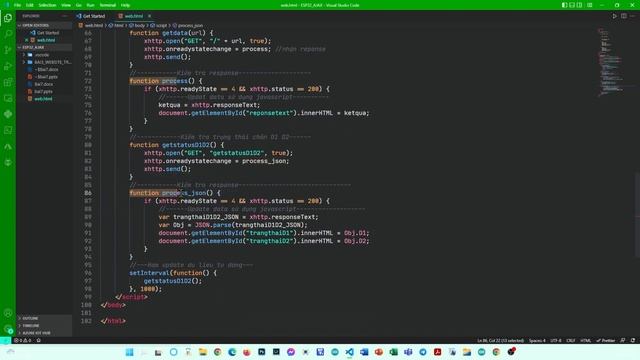
Task: Change HTML language mode
Action: (585, 340)
